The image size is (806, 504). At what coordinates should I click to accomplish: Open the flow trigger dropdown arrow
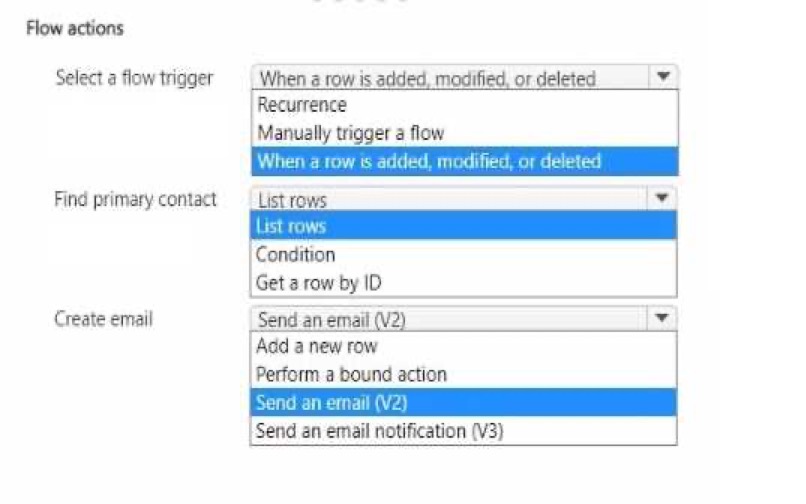[x=663, y=78]
